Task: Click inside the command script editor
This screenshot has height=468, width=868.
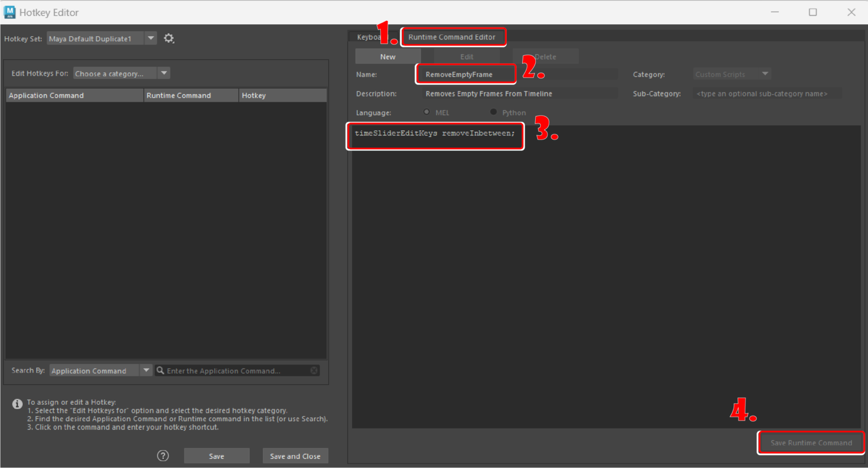Action: (606, 277)
